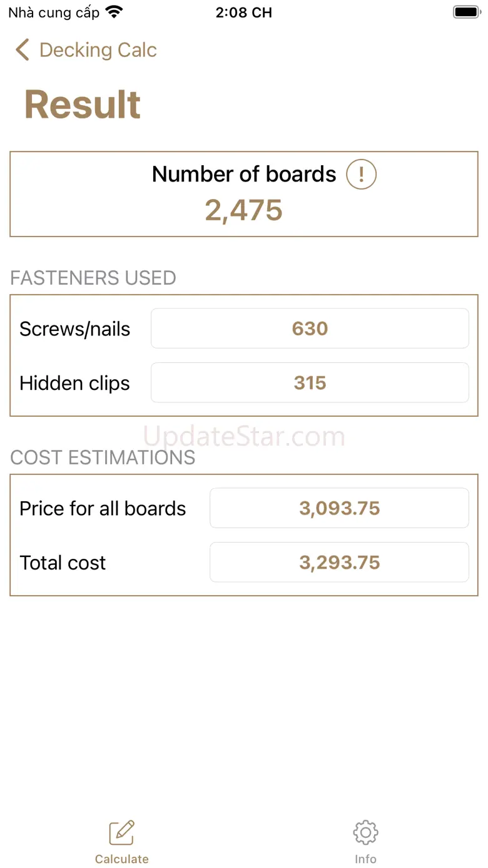Open the Calculate tab pencil icon
Screen dimensions: 488x868
[x=121, y=832]
